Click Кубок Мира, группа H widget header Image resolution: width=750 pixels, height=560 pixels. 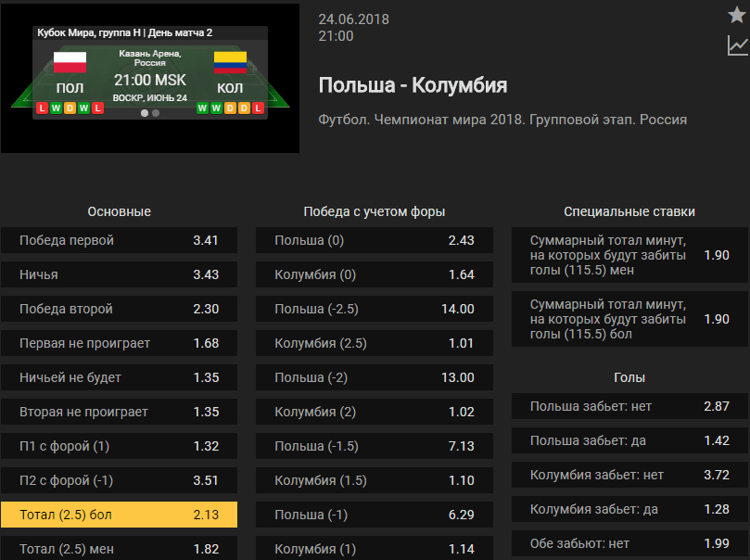tap(125, 32)
